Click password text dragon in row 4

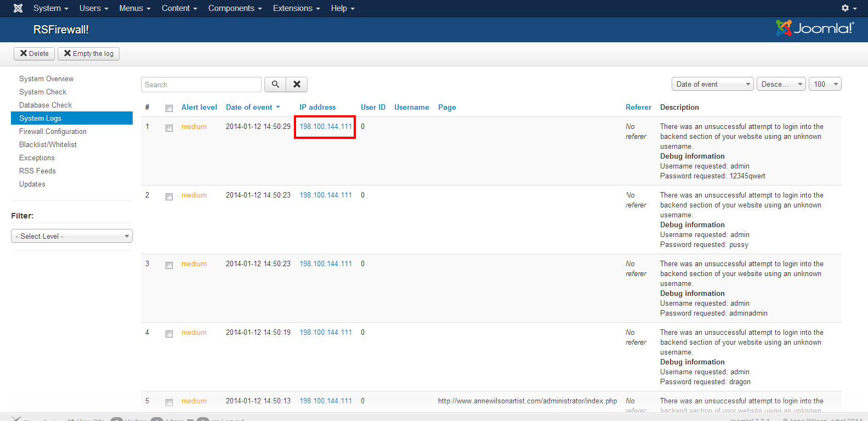click(x=740, y=381)
